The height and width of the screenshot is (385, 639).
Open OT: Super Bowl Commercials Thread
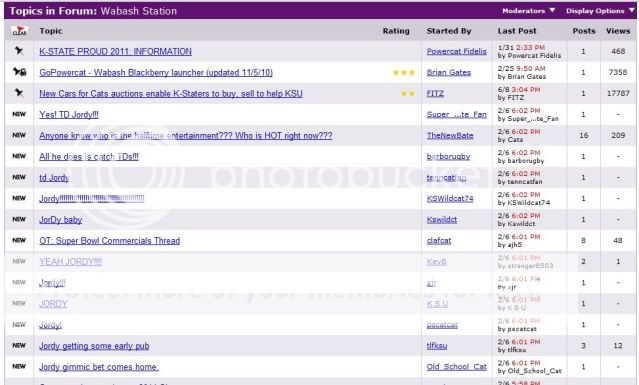(110, 241)
